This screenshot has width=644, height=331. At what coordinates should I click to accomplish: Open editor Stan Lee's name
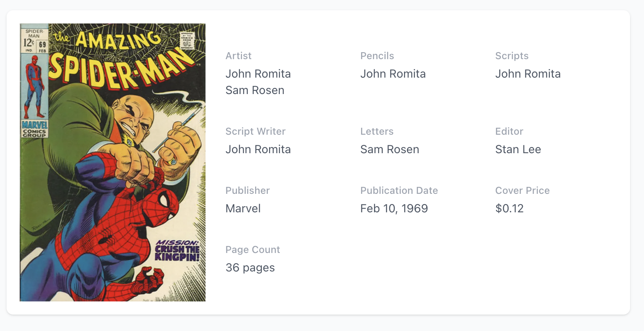[x=518, y=149]
